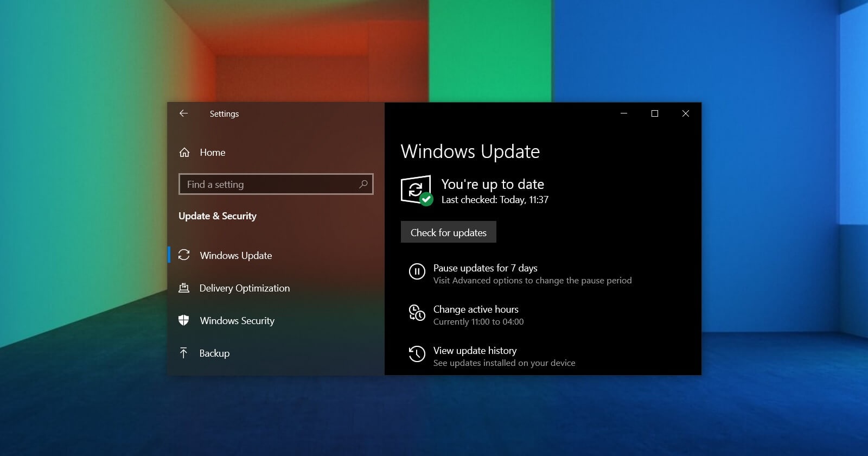Click the Backup upload arrow icon
Screen dimensions: 868x456
(x=183, y=353)
